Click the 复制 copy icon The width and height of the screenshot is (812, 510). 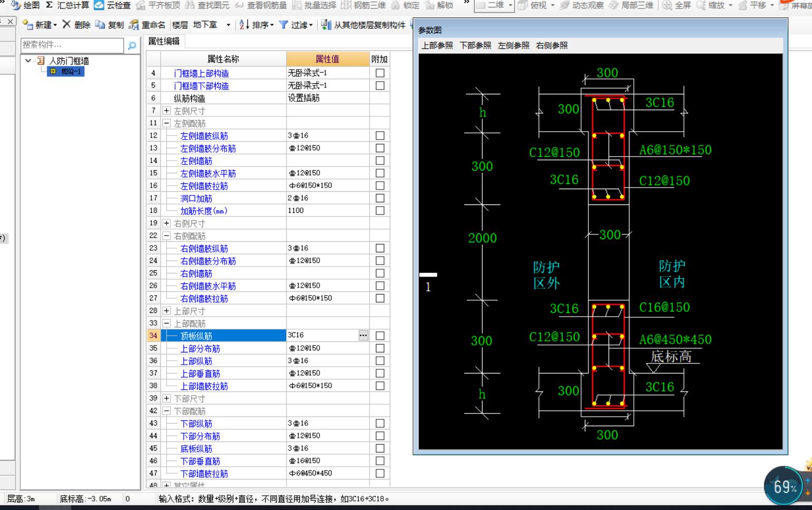coord(100,25)
